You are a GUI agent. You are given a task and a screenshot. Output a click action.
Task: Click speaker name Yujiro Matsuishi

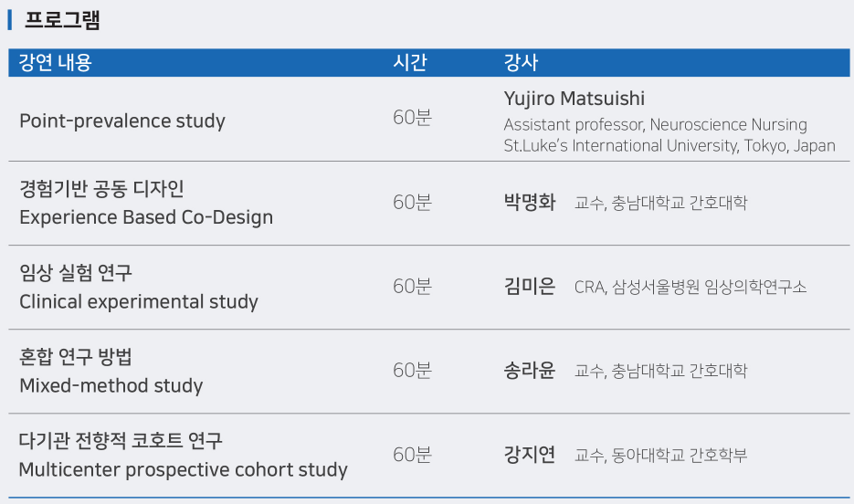tap(574, 99)
